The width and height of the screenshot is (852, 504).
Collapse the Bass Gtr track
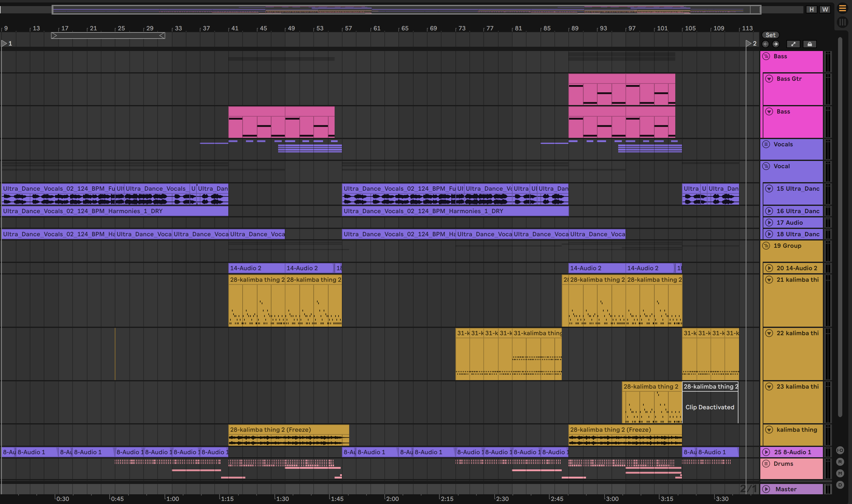pos(769,79)
